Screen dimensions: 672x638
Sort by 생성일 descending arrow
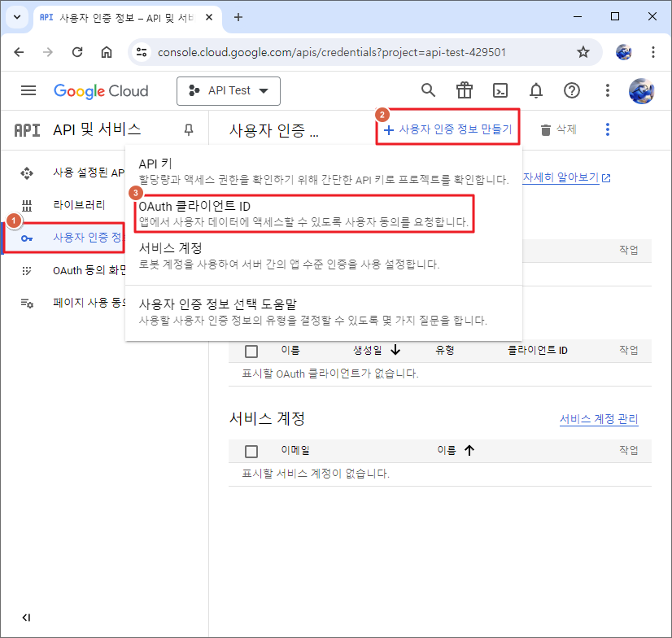pyautogui.click(x=395, y=350)
